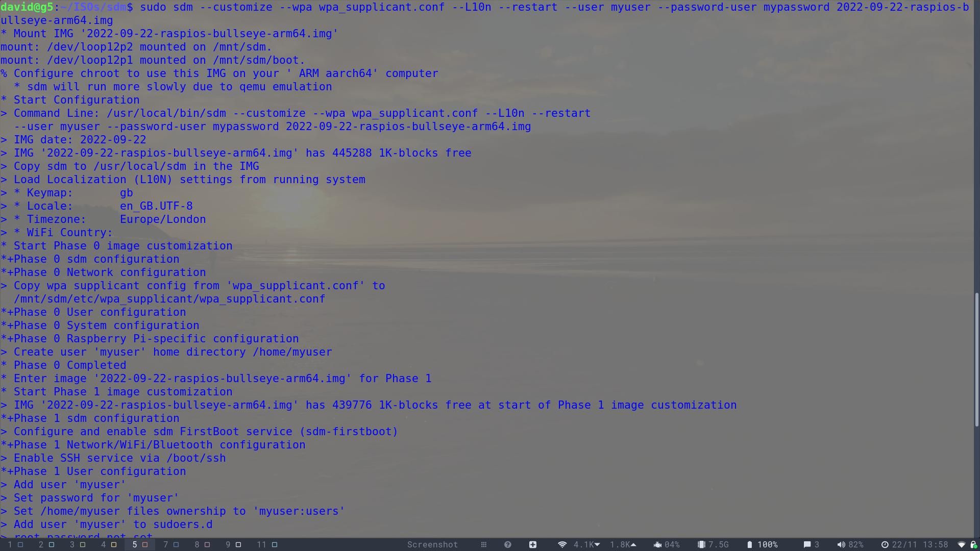The width and height of the screenshot is (980, 551).
Task: Click the memory icon showing 7.5G
Action: tap(701, 545)
